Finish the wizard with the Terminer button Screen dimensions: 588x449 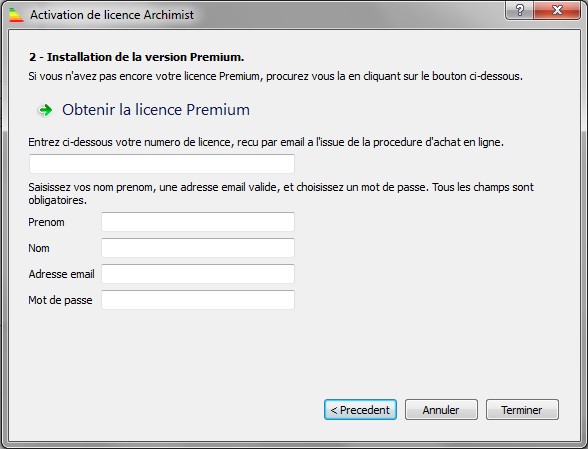(522, 410)
